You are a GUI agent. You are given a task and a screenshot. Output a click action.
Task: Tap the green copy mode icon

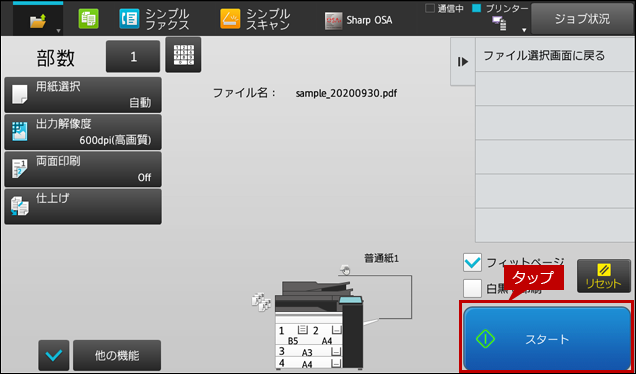pos(88,19)
